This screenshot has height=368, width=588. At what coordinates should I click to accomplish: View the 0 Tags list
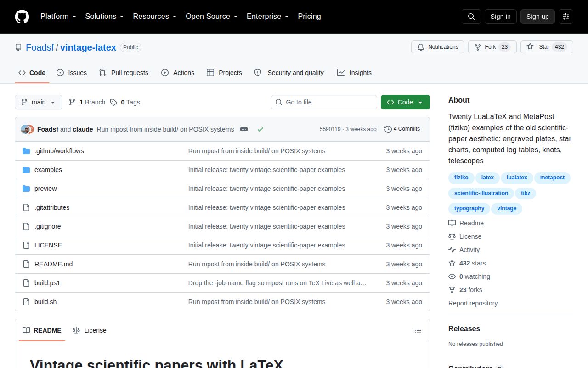pyautogui.click(x=125, y=102)
